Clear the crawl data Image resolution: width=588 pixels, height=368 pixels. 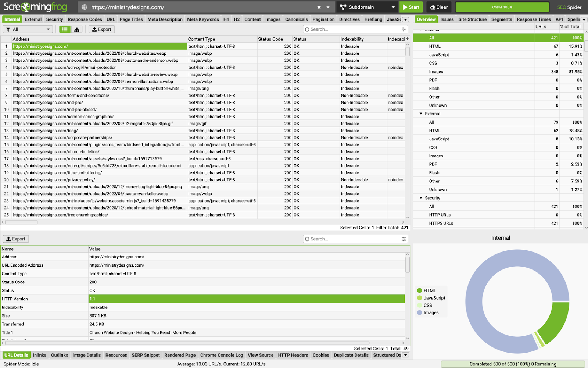pyautogui.click(x=439, y=7)
